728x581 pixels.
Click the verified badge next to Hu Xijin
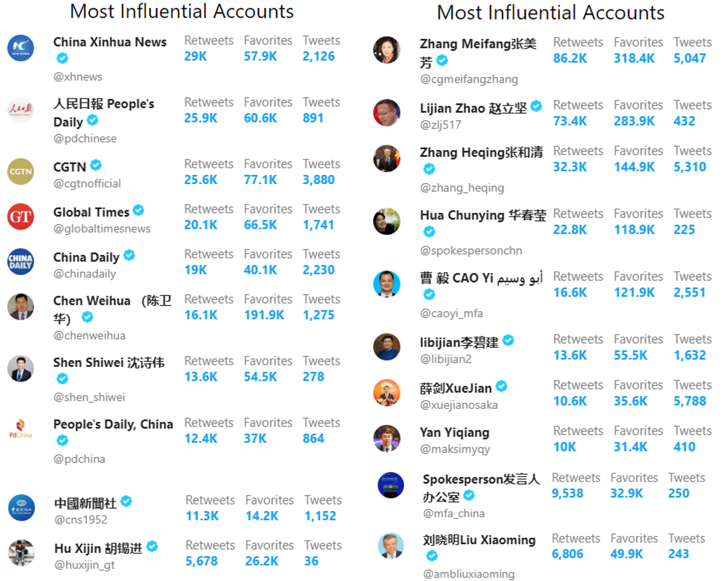tap(152, 546)
